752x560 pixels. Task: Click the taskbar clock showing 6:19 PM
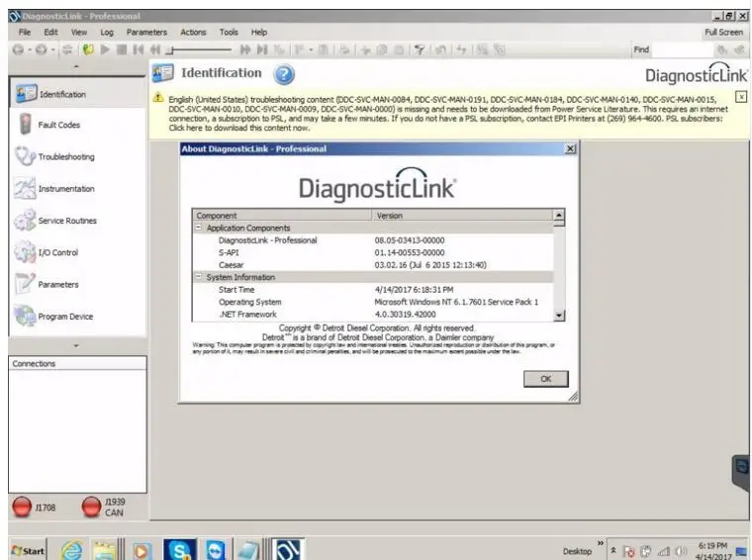coord(713,551)
